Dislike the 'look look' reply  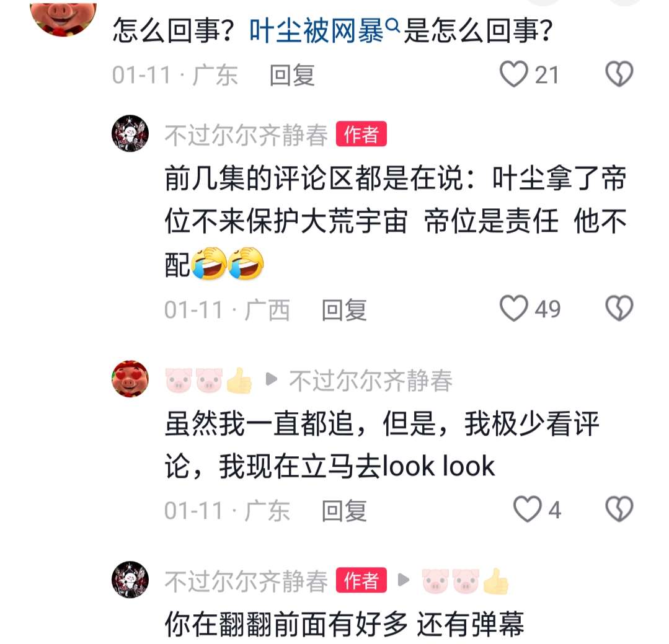pyautogui.click(x=619, y=509)
